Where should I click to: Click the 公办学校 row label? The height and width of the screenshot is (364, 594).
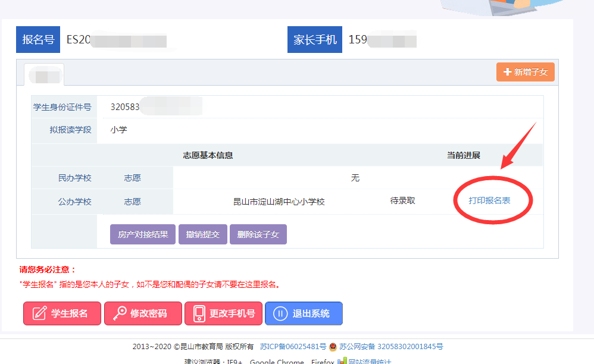tap(74, 202)
